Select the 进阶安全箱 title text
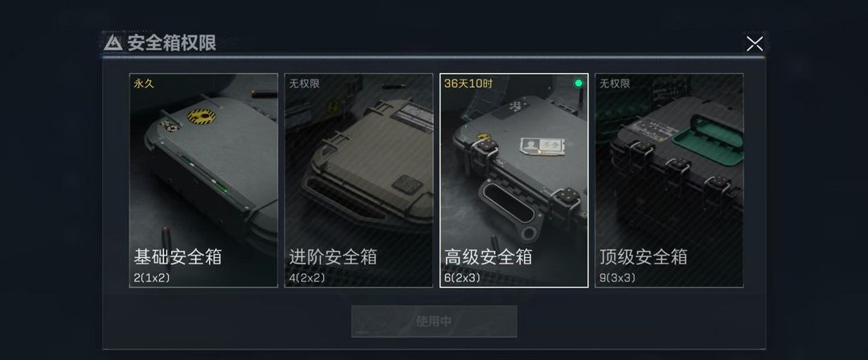 pos(333,256)
